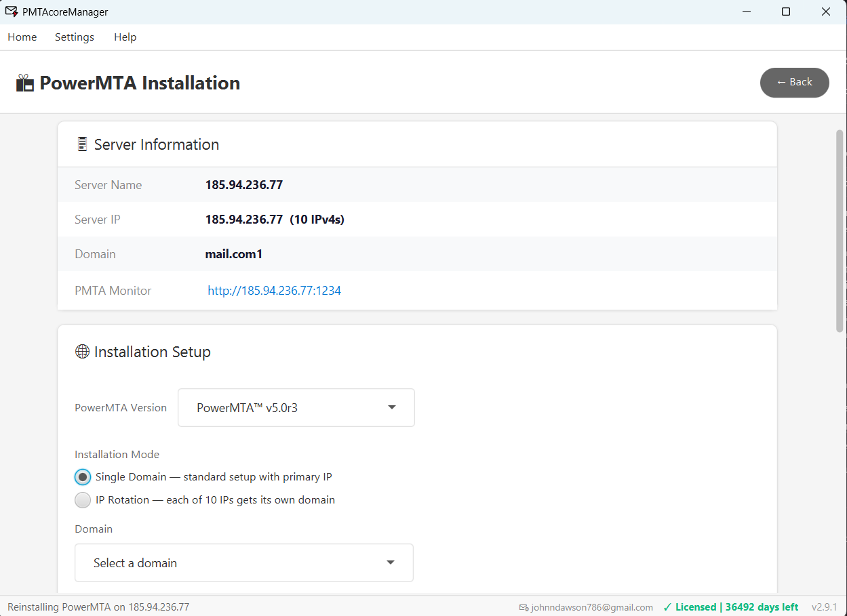Click the johnndawson786 email address in status bar
This screenshot has width=847, height=616.
[x=591, y=607]
